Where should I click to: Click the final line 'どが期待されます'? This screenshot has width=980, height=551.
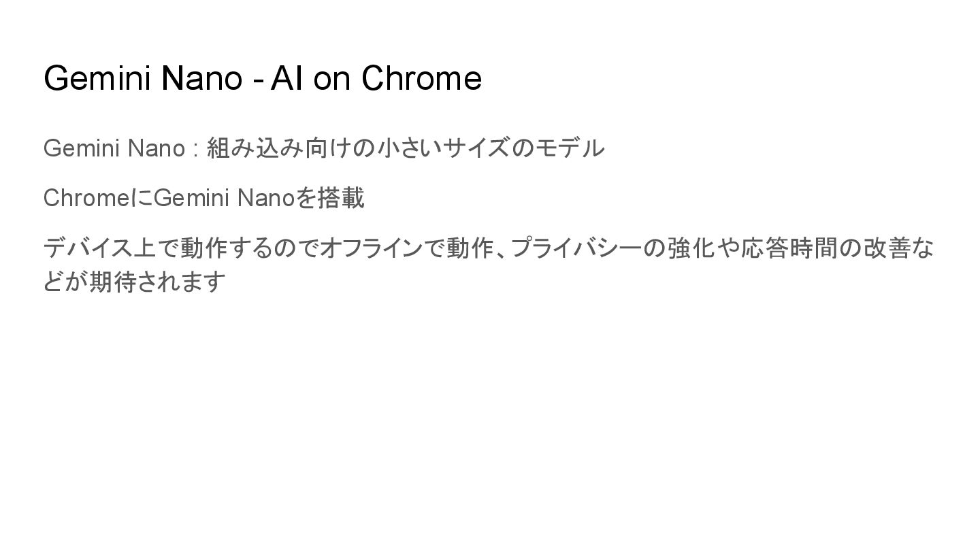coord(135,281)
